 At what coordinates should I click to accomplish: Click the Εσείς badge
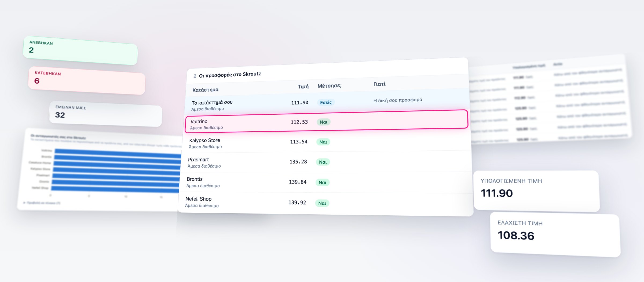326,102
